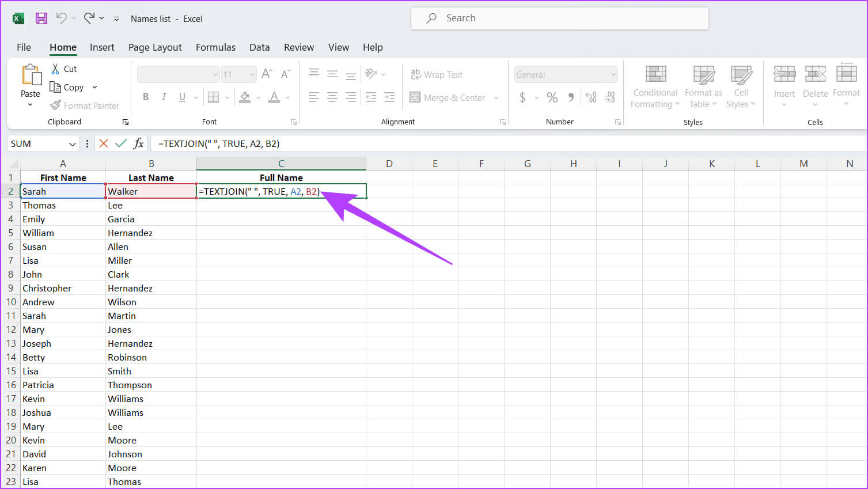Open Insert Function fx dialog

(138, 143)
